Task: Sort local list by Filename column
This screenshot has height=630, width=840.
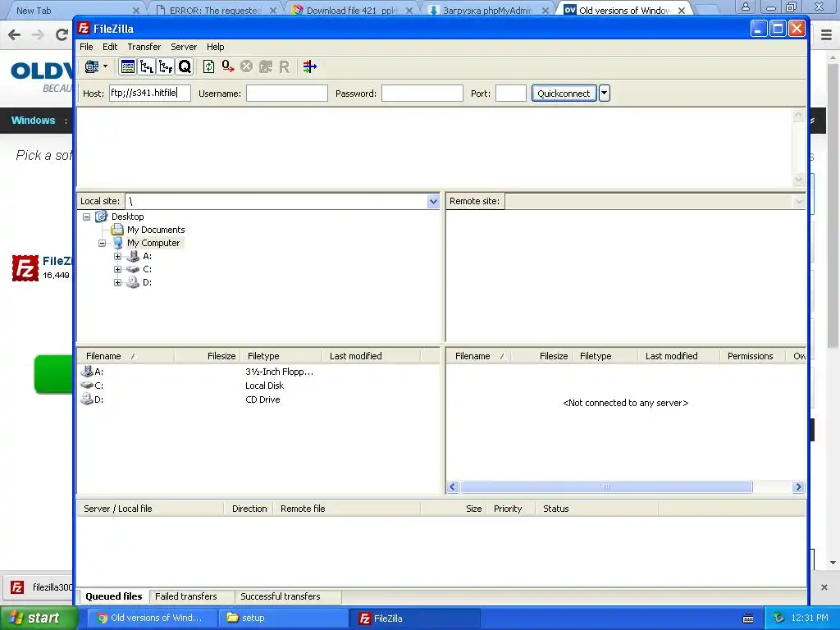Action: pos(126,356)
